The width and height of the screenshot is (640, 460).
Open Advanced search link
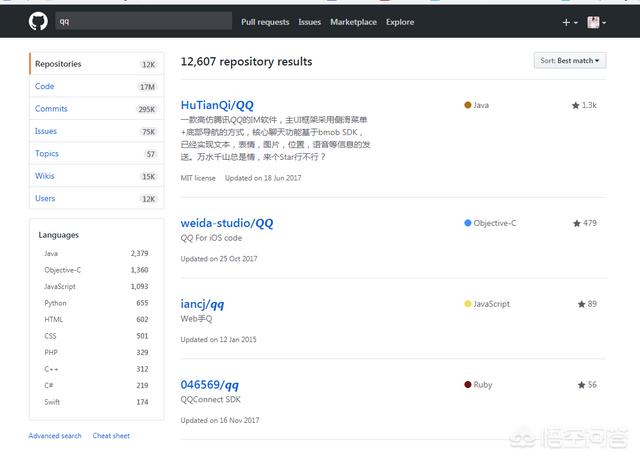pyautogui.click(x=55, y=436)
